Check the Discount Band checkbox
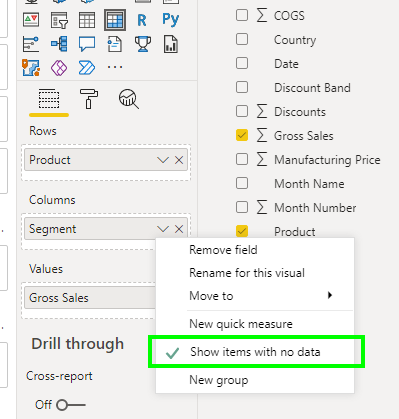399x419 pixels. tap(242, 87)
